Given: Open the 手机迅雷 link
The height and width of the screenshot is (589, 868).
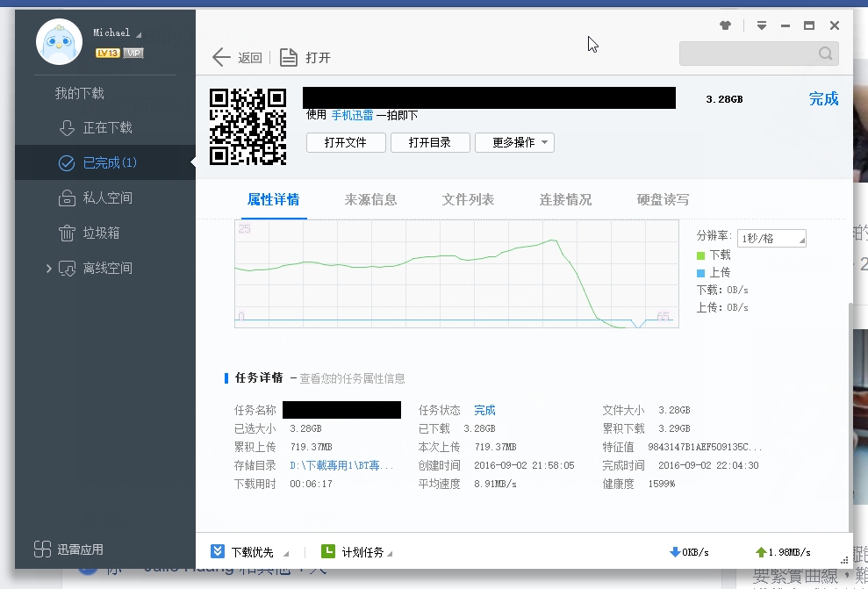Looking at the screenshot, I should (352, 115).
